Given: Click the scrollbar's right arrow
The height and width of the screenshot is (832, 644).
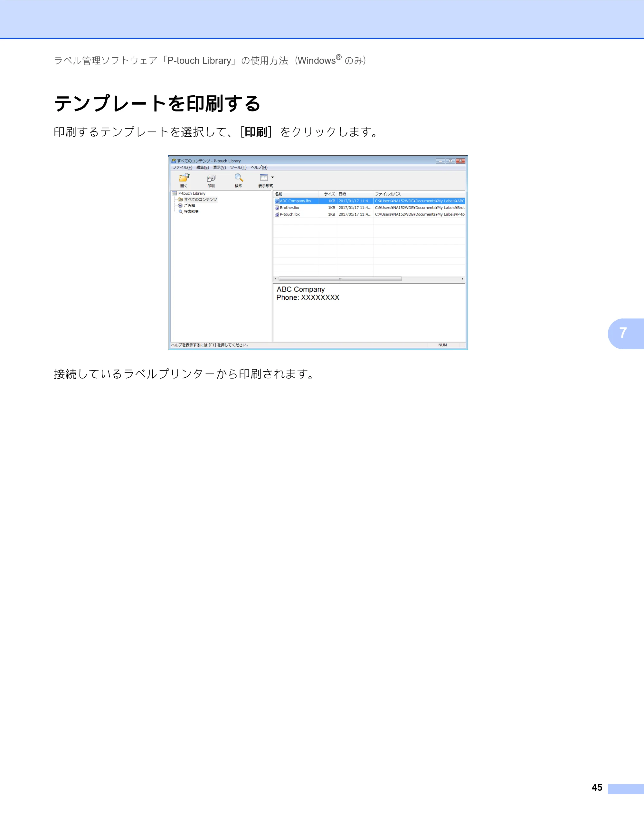Looking at the screenshot, I should point(462,279).
